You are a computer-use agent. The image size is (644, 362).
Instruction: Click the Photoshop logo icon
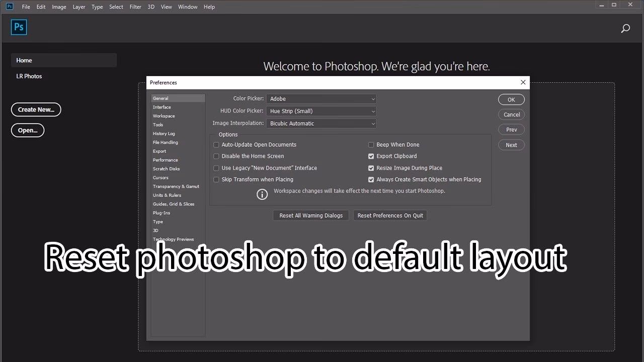pos(19,27)
